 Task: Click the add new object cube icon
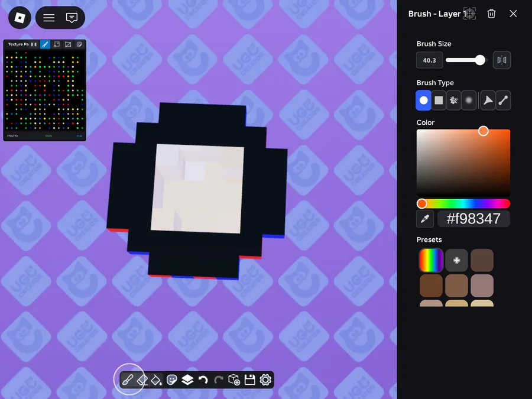click(x=234, y=379)
